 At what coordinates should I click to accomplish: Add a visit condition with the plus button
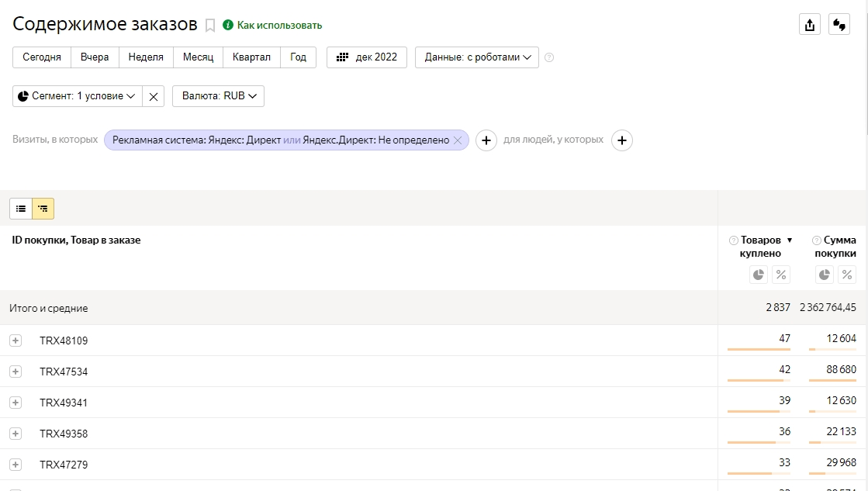486,140
